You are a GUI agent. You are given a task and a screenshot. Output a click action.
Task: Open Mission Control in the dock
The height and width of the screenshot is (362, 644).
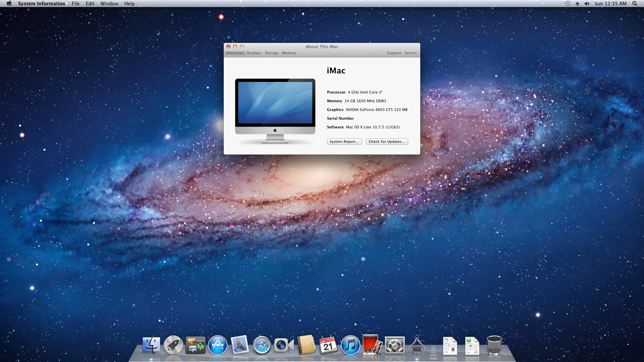coord(196,345)
